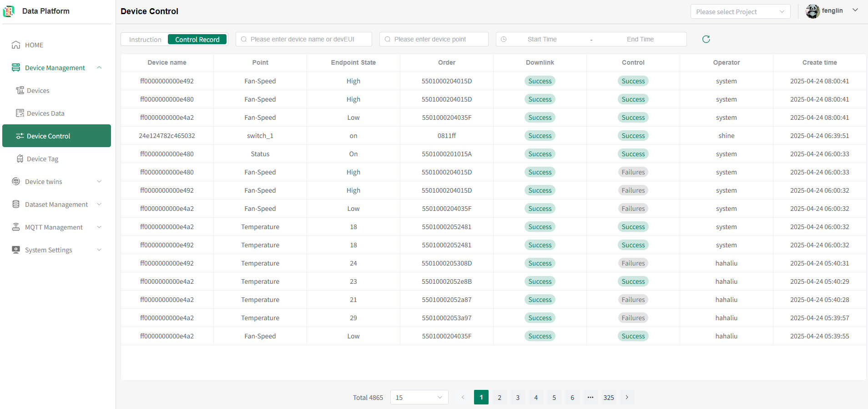
Task: Focus the device name or devEUI search field
Action: pyautogui.click(x=304, y=39)
